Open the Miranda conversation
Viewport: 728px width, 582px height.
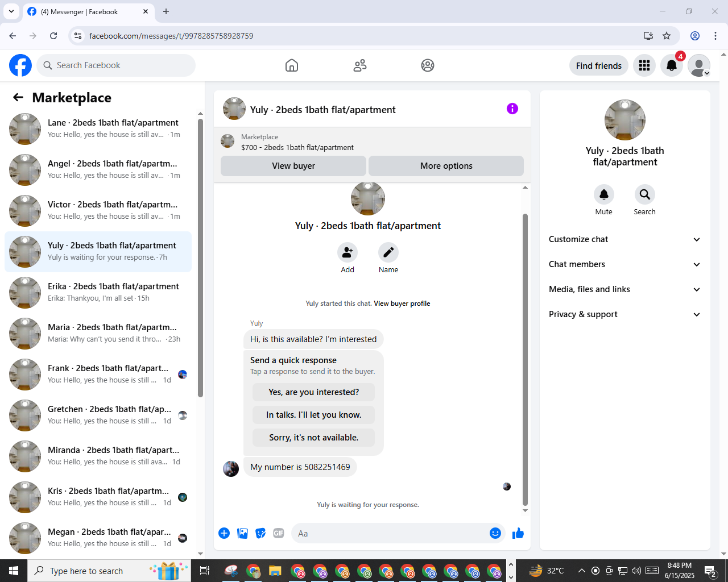98,456
